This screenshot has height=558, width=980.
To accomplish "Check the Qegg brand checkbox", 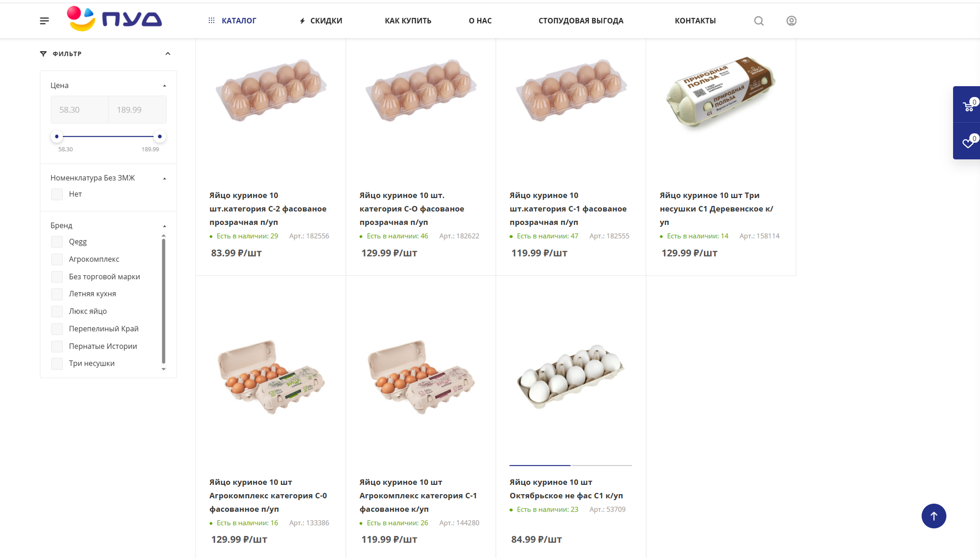I will tap(57, 242).
